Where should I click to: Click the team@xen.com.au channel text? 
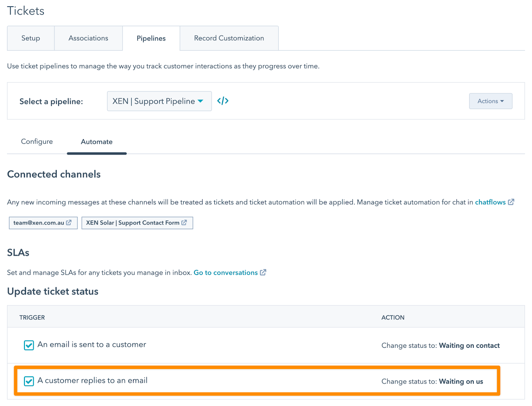39,223
